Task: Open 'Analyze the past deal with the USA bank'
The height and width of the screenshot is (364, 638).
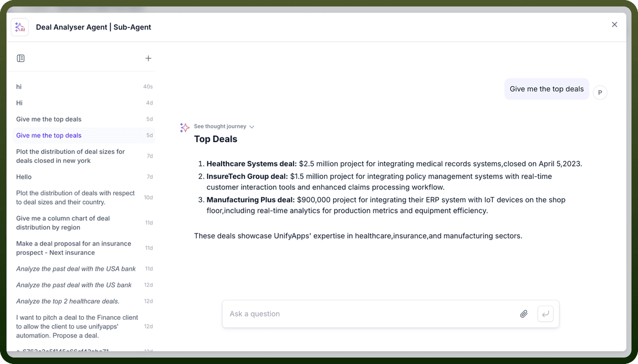Action: [x=84, y=268]
